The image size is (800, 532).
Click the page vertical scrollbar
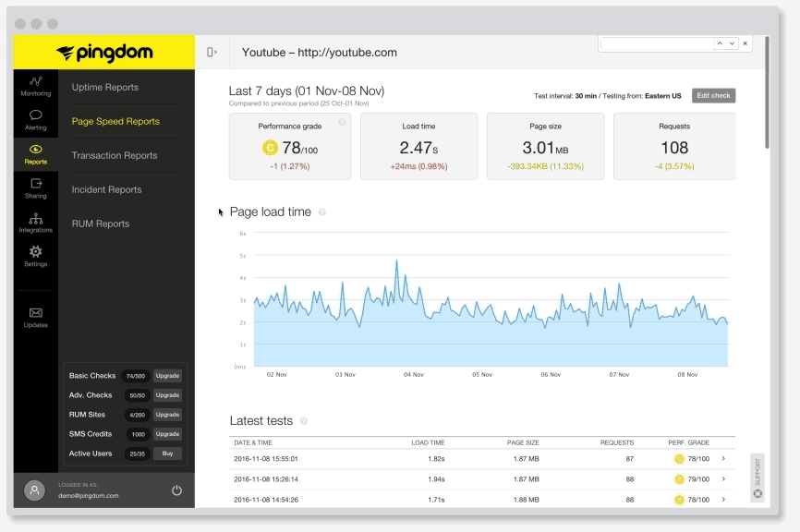[767, 92]
